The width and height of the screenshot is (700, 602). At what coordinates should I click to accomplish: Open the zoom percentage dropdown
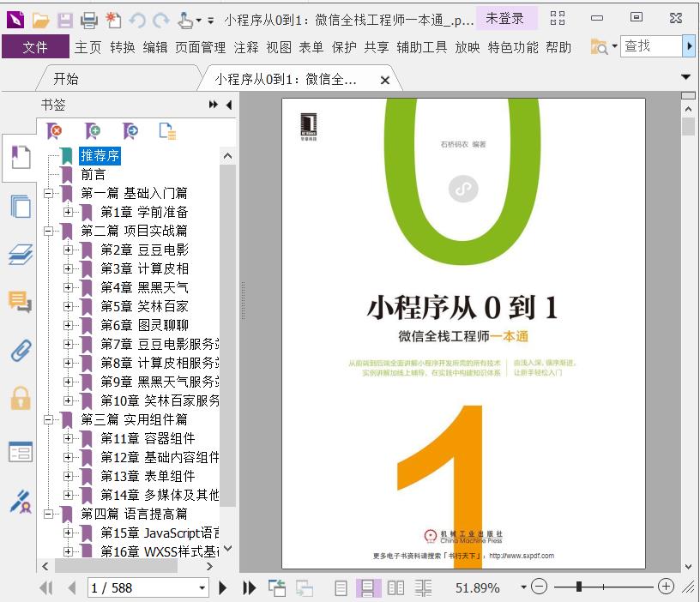523,587
